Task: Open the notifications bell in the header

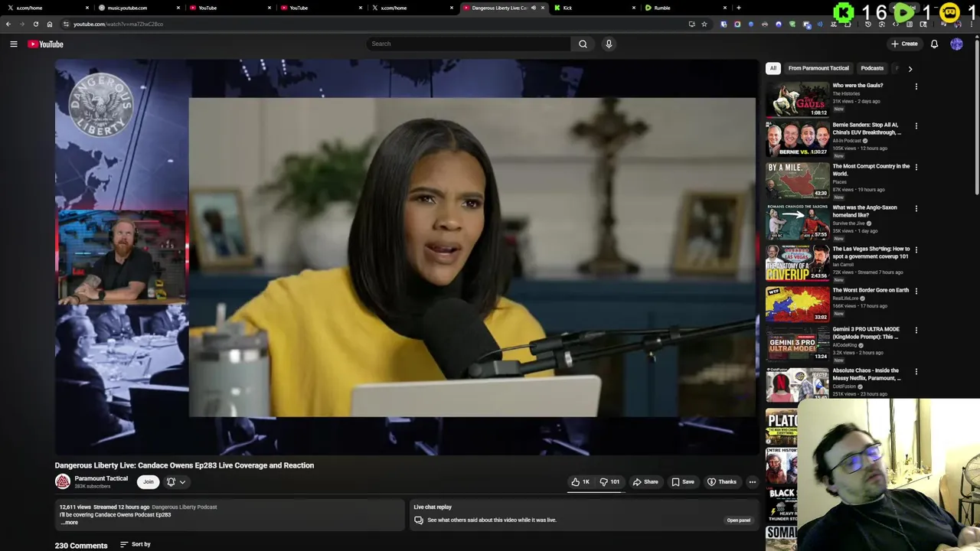Action: click(934, 44)
